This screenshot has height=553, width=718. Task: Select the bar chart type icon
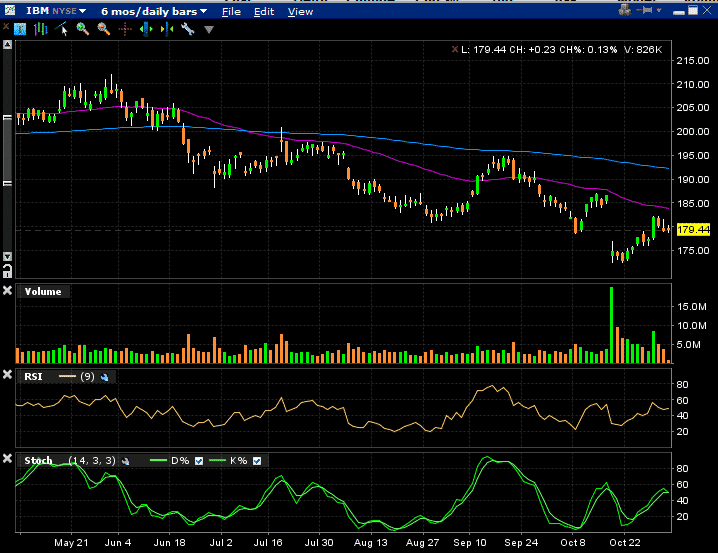pyautogui.click(x=41, y=29)
